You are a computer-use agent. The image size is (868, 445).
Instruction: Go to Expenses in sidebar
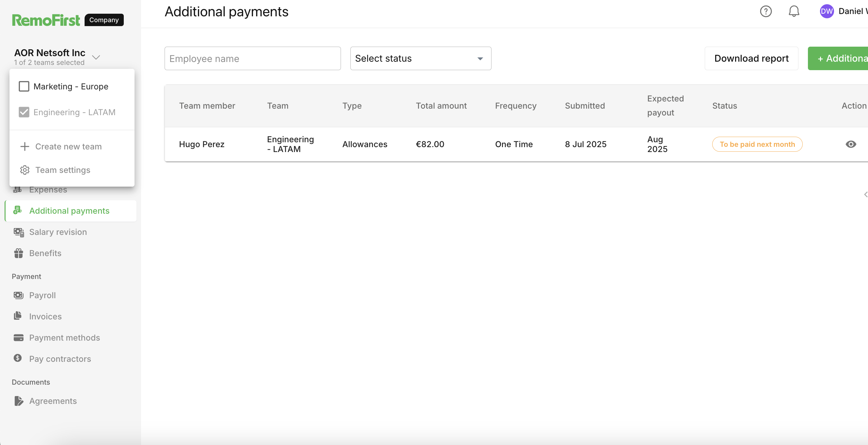(x=48, y=190)
